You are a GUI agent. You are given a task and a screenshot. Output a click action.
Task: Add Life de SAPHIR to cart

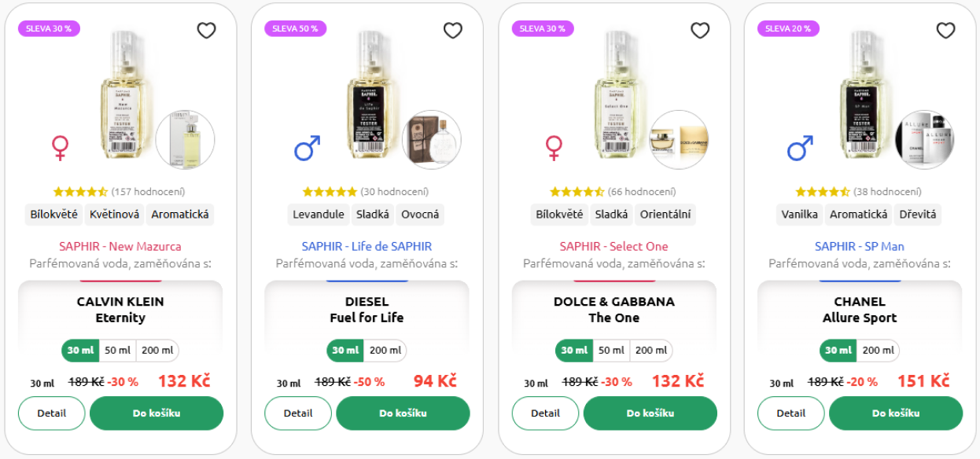tap(403, 413)
